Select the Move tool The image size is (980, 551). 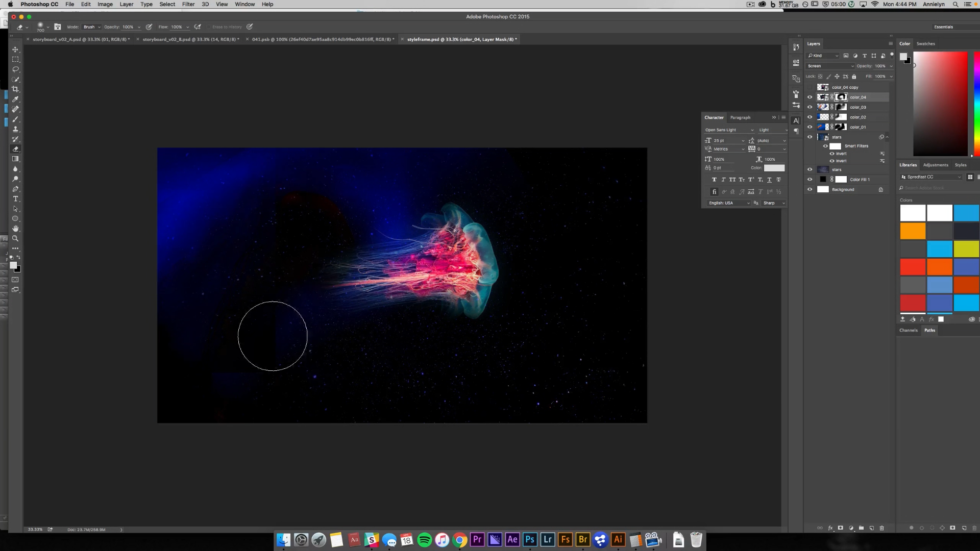pos(15,49)
